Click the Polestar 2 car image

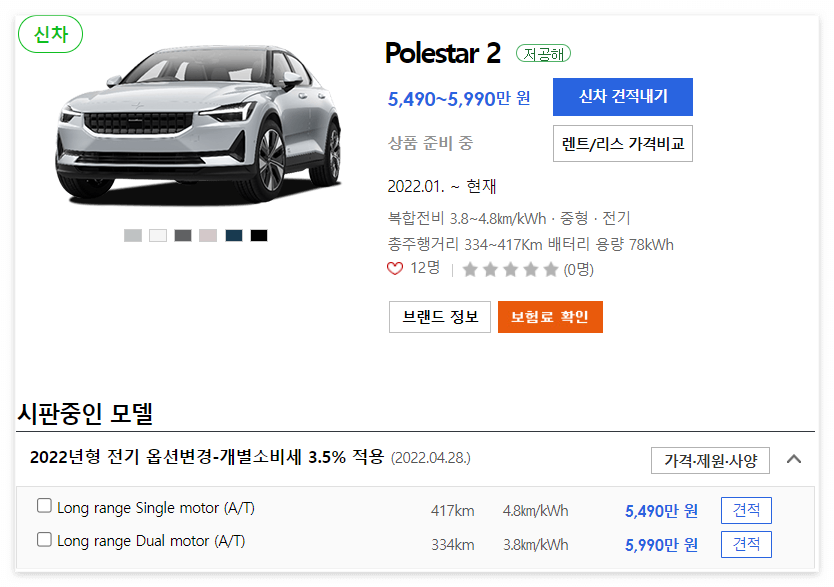[198, 125]
